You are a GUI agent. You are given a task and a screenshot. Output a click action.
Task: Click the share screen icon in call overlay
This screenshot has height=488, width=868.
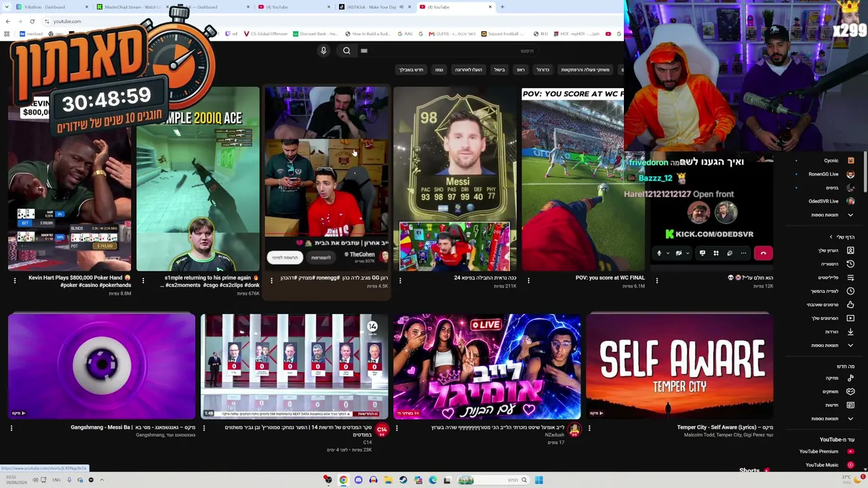pos(703,253)
